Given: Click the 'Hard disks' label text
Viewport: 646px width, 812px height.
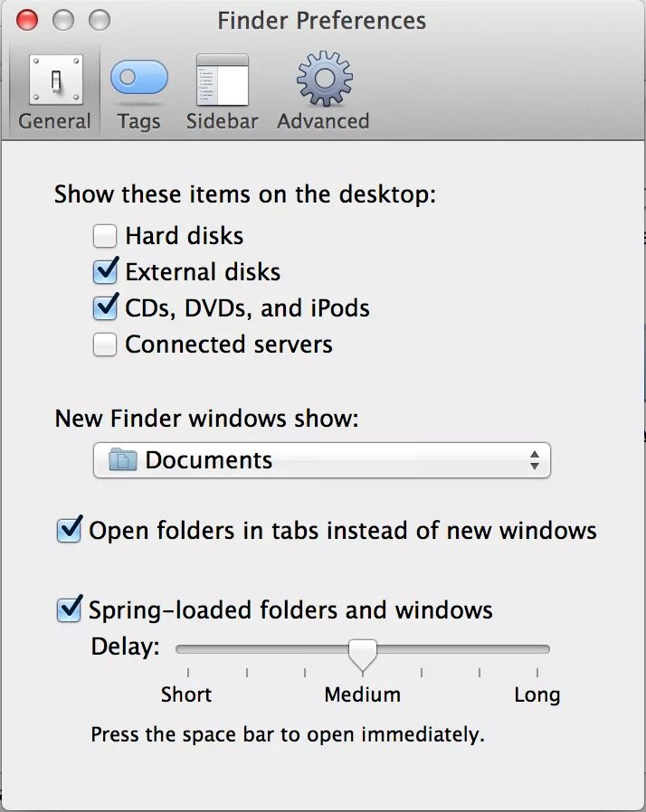Looking at the screenshot, I should click(x=185, y=236).
